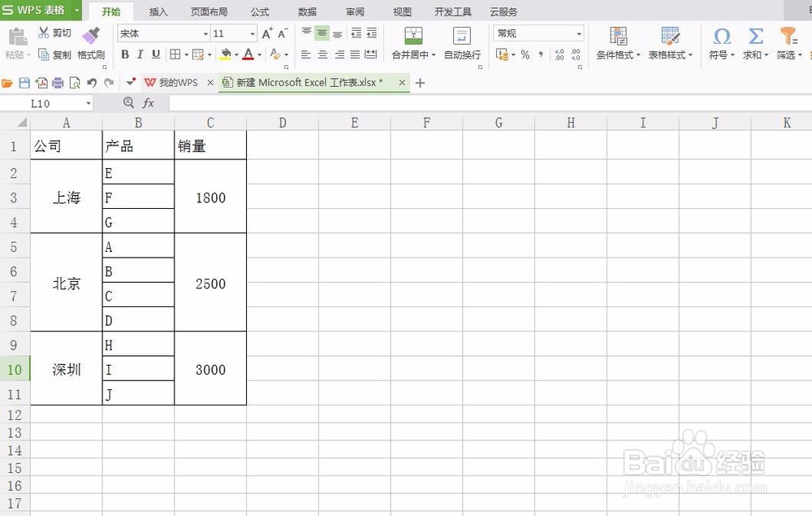Switch to 数据 (Data) tab

point(307,11)
